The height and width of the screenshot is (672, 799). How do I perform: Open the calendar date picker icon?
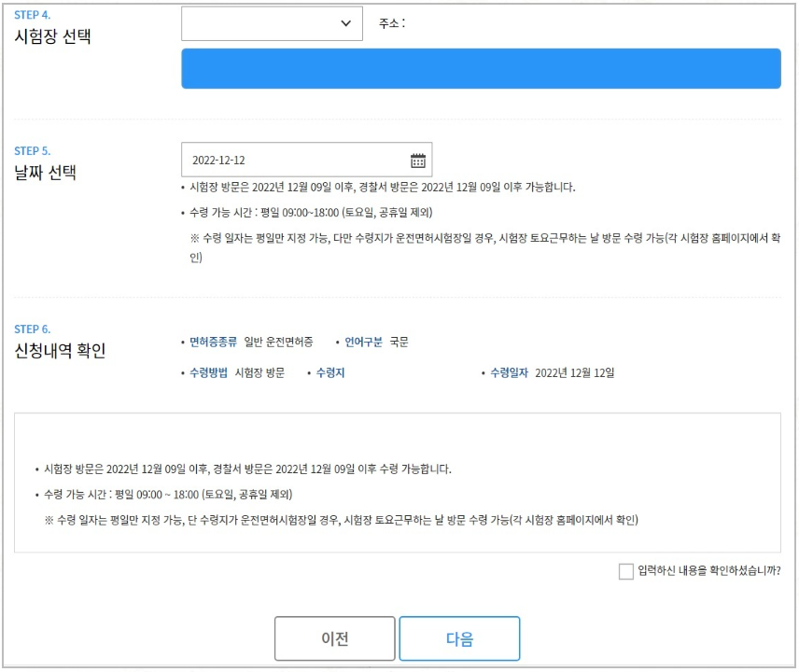tap(418, 161)
